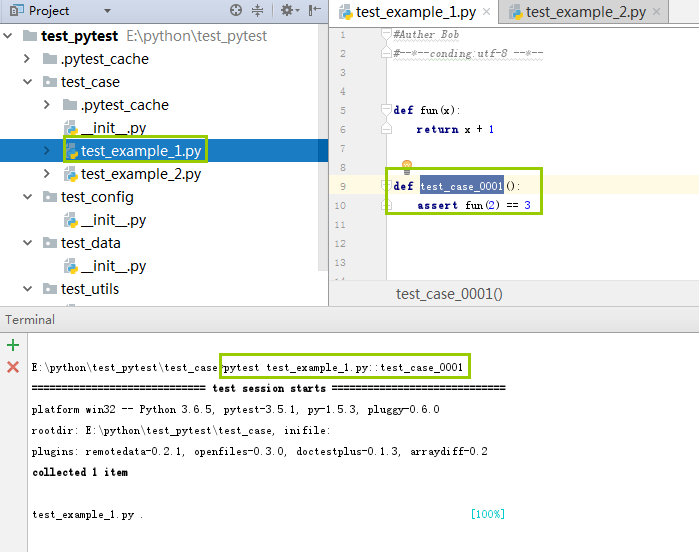Screen dimensions: 699x552
Task: Close the current Terminal session
Action: point(13,367)
